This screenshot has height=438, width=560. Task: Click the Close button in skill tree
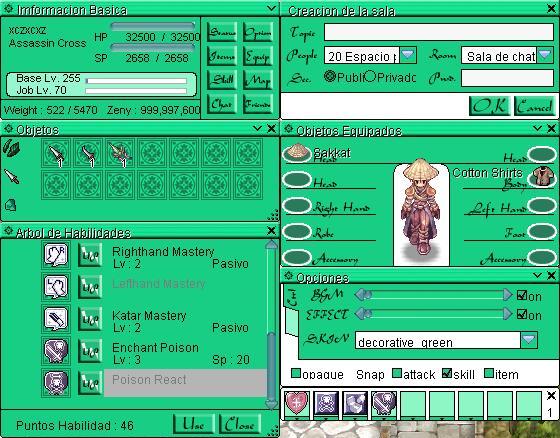coord(239,424)
